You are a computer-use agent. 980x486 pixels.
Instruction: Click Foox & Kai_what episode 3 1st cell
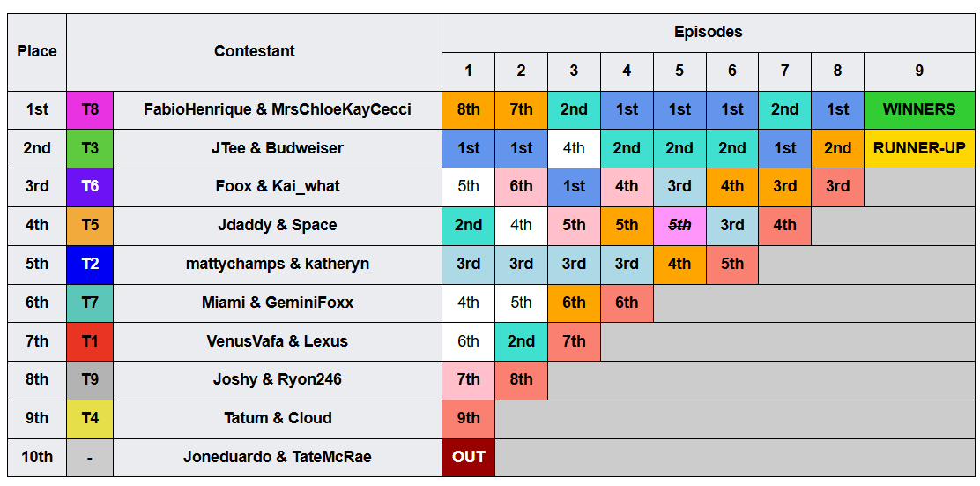click(574, 186)
